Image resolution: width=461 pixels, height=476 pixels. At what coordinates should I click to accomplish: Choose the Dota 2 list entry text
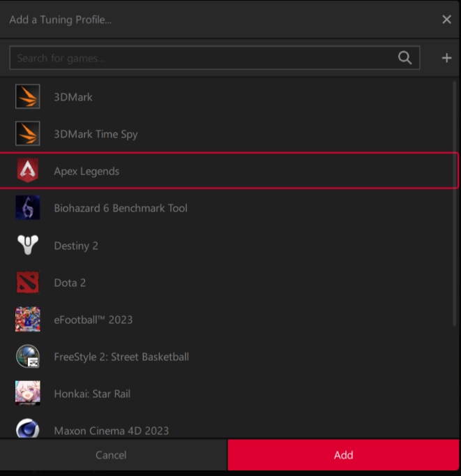[x=70, y=283]
